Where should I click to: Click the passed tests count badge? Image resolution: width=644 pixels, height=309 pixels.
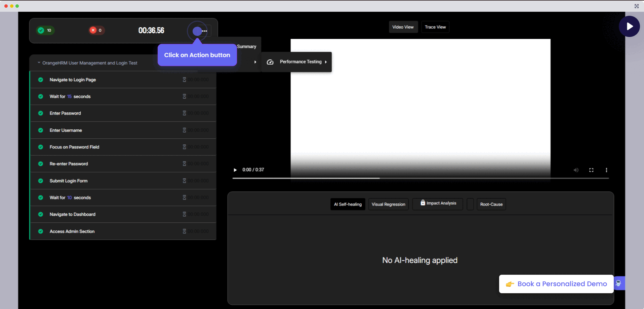tap(45, 31)
